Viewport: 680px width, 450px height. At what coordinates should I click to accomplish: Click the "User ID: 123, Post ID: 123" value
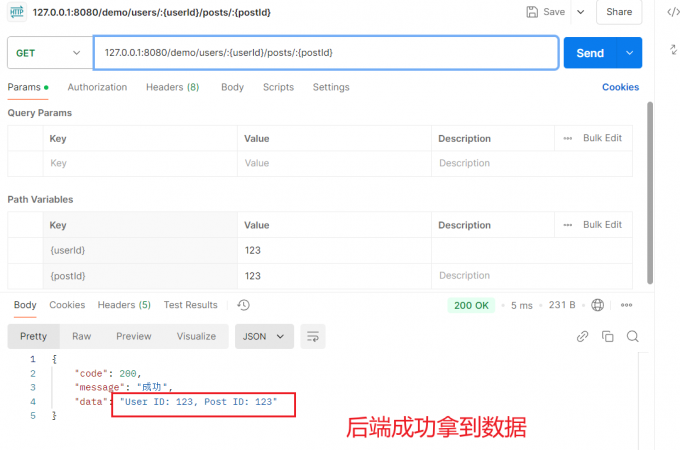pyautogui.click(x=199, y=402)
